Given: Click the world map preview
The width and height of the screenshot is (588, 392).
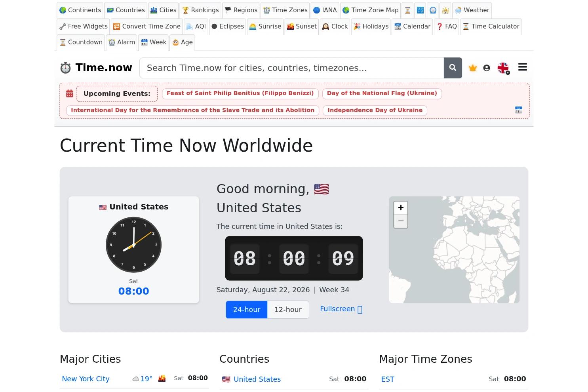Looking at the screenshot, I should (454, 250).
